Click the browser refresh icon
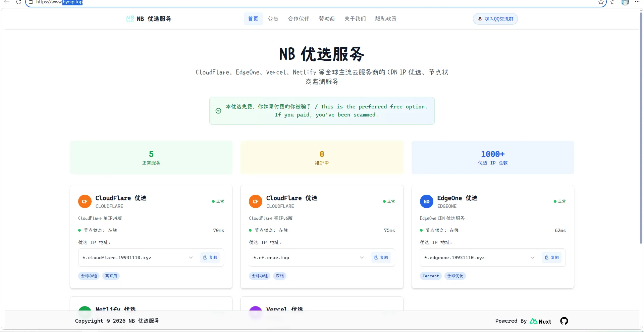This screenshot has width=644, height=332. 19,2
